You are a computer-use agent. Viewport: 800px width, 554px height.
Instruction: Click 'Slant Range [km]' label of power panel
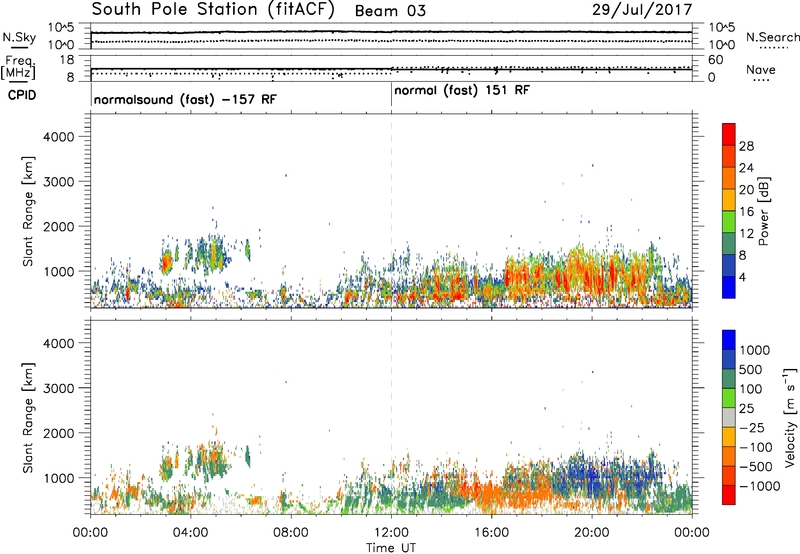[x=28, y=211]
